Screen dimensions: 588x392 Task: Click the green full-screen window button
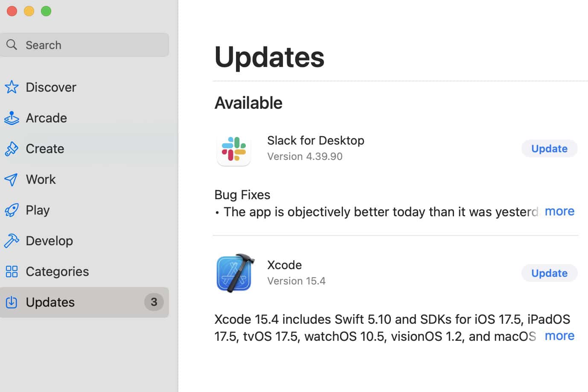[x=46, y=11]
